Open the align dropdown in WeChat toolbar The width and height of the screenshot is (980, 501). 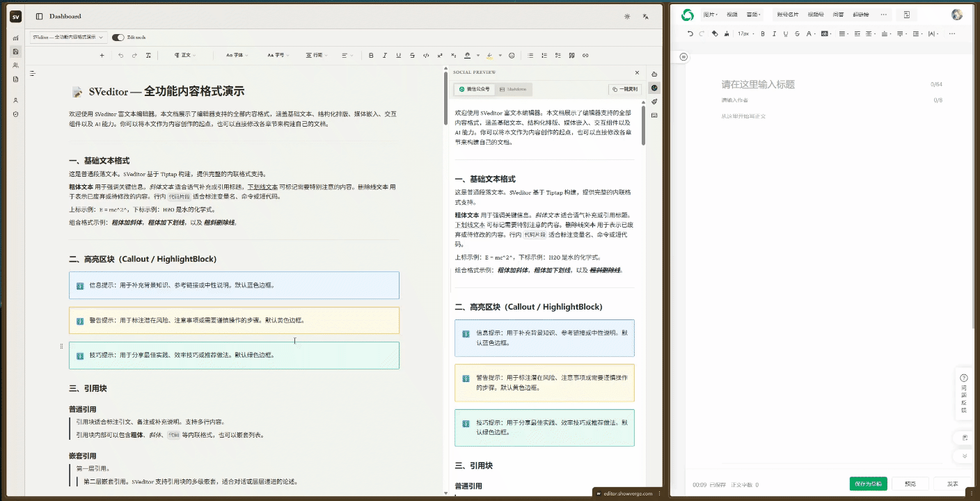(842, 33)
